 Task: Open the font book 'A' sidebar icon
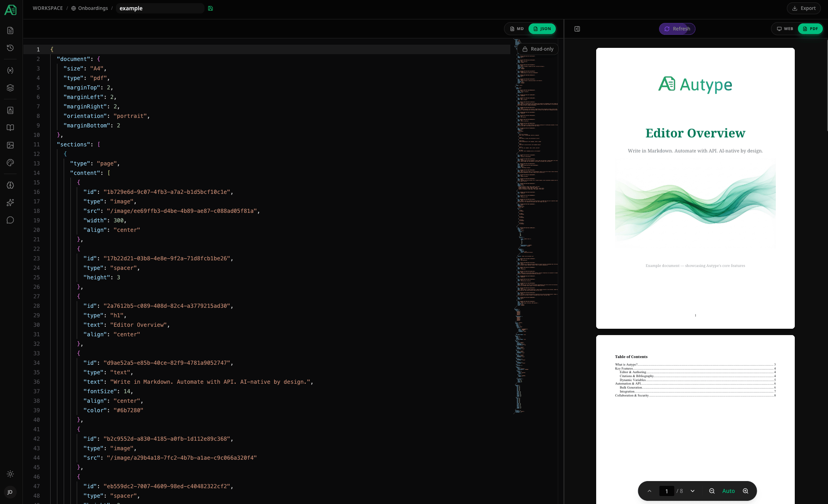[11, 110]
